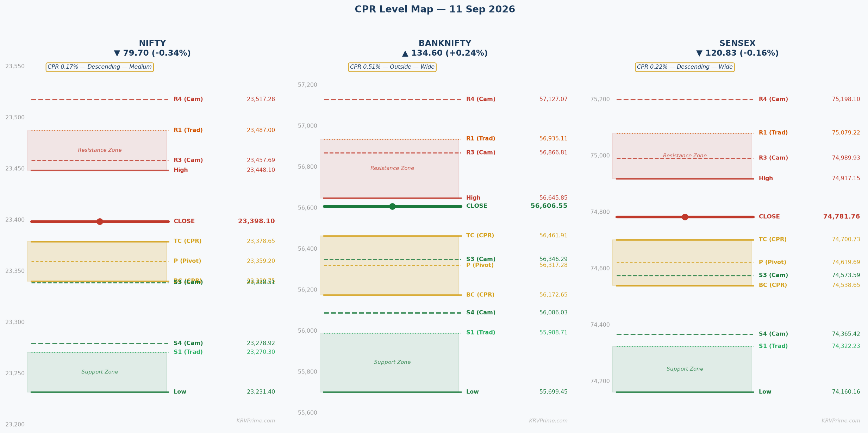Viewport: 868px width, 433px height.
Task: Click NIFTY TC (CPR) value 23,378.65
Action: click(261, 241)
